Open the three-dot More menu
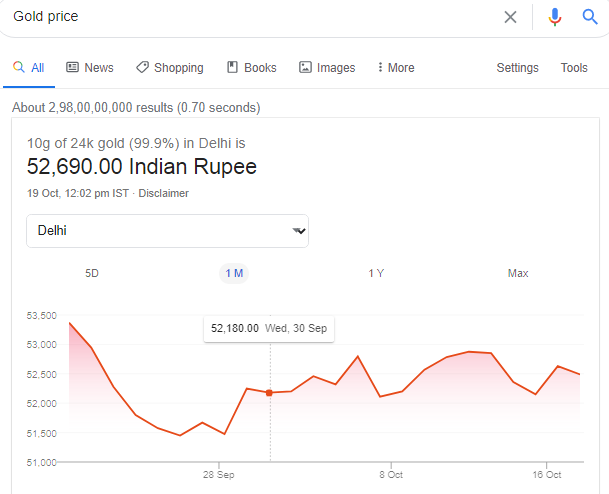The height and width of the screenshot is (494, 609). [380, 67]
